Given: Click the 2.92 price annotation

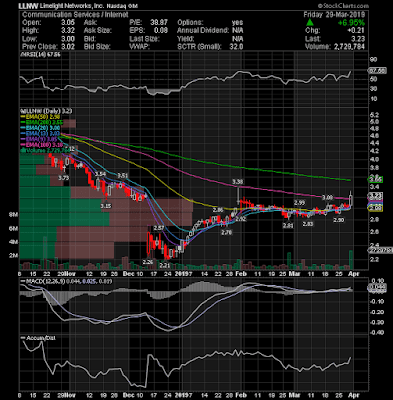Looking at the screenshot, I should pyautogui.click(x=241, y=219).
